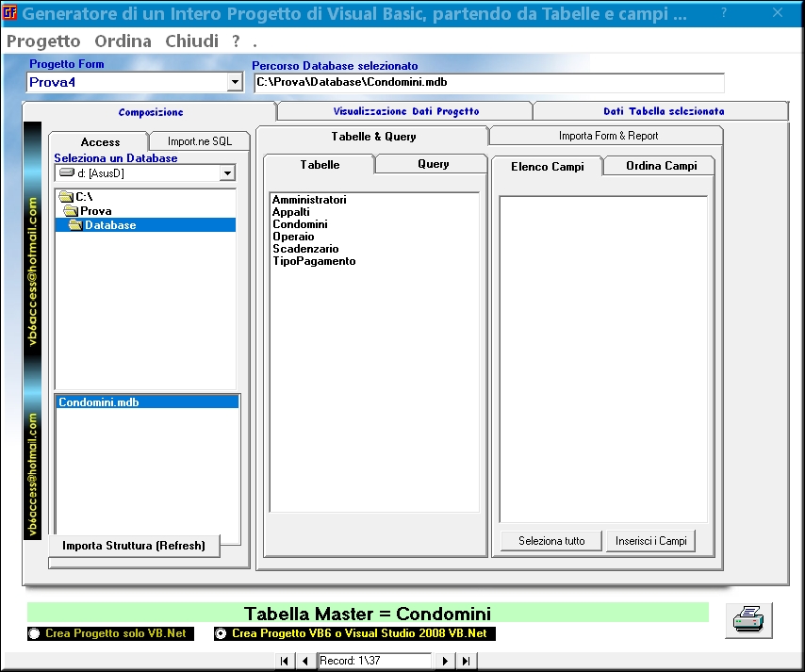The height and width of the screenshot is (672, 805).
Task: Open Importa Form & Report tab
Action: 608,136
